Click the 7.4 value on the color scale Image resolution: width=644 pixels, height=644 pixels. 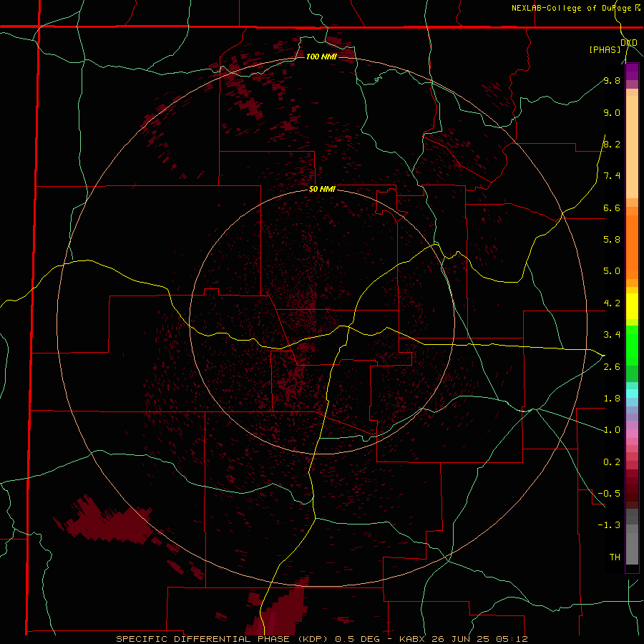(x=612, y=176)
